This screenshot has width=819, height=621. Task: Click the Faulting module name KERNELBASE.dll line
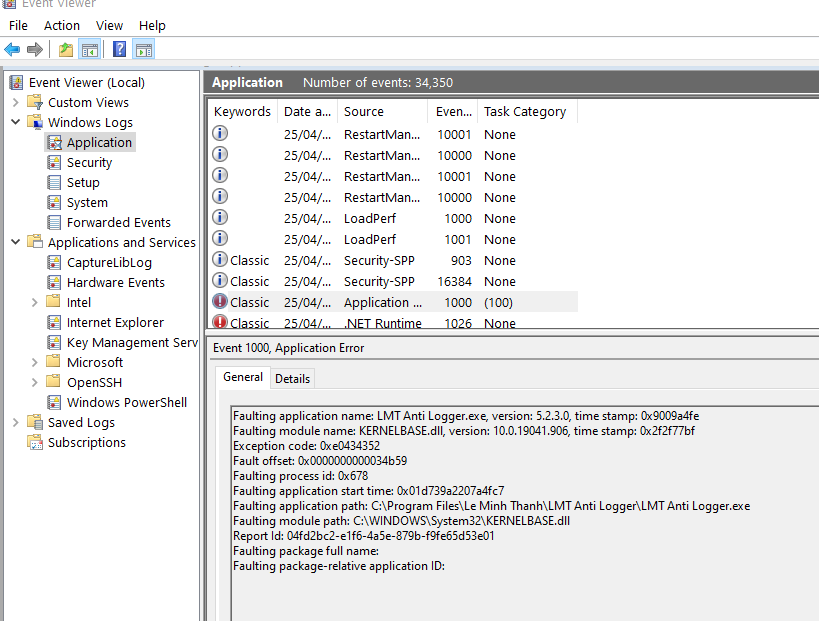tap(464, 431)
